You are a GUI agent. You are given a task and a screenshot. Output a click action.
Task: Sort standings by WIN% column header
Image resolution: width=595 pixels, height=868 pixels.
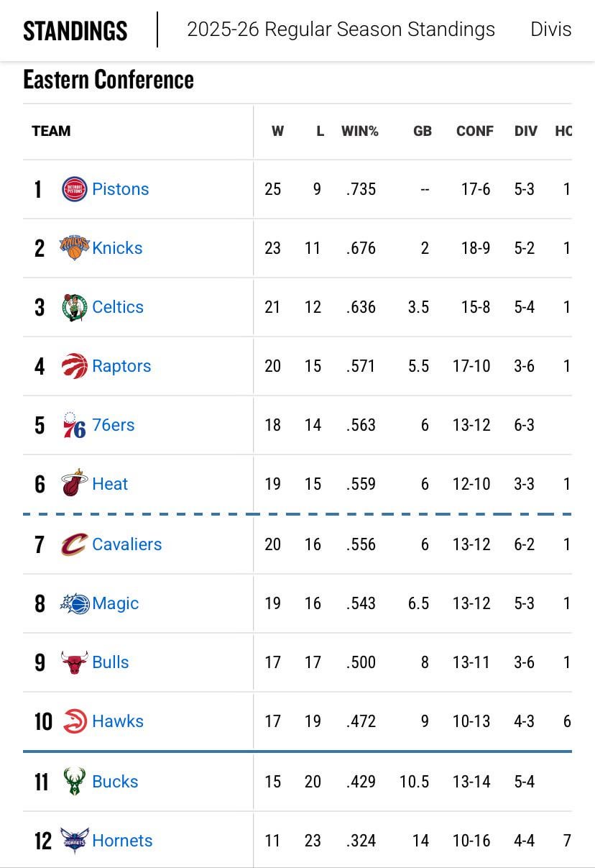click(x=359, y=131)
